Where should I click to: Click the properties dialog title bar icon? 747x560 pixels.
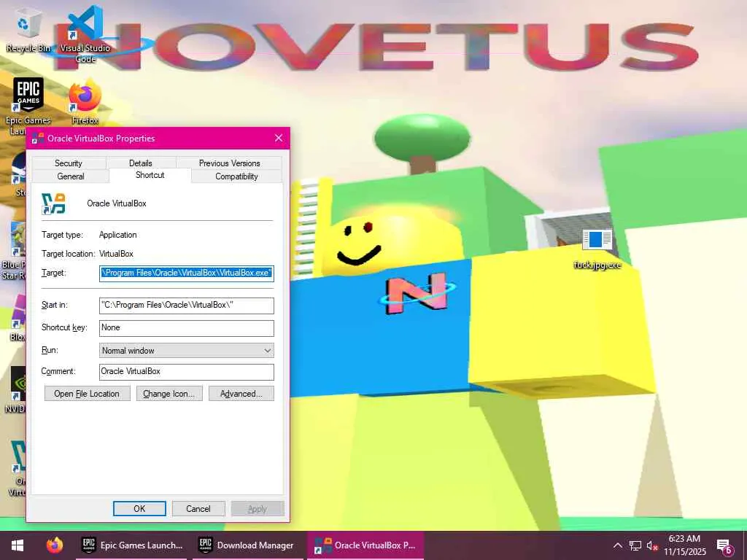[x=38, y=139]
